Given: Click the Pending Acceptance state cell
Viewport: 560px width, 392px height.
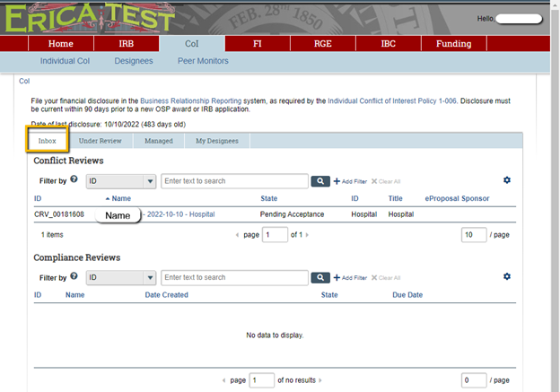Looking at the screenshot, I should click(292, 214).
